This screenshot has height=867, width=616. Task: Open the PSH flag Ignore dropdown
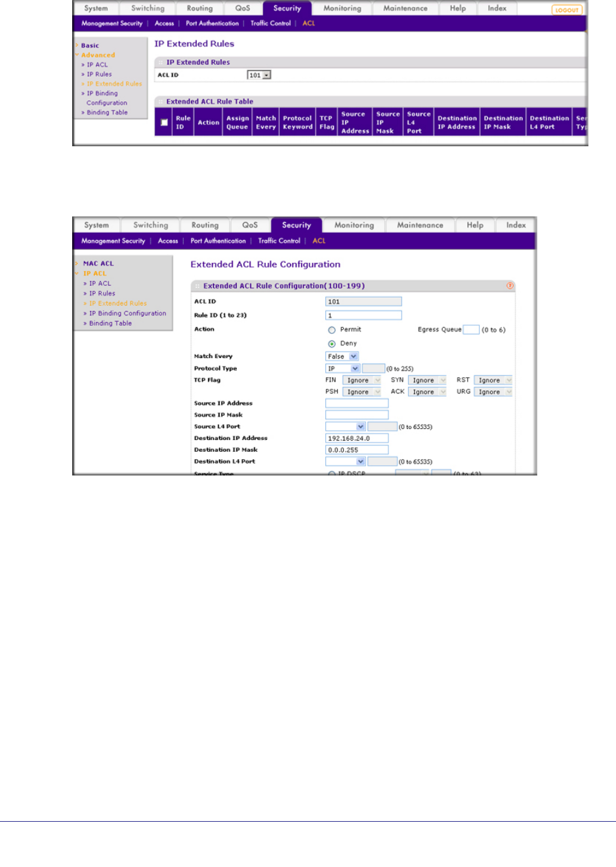point(361,392)
